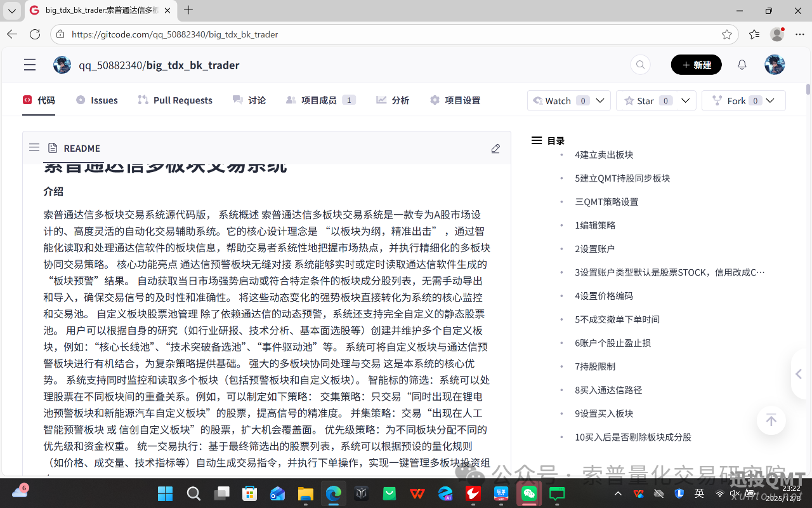Click the back-to-top arrow button
The width and height of the screenshot is (812, 508).
771,420
